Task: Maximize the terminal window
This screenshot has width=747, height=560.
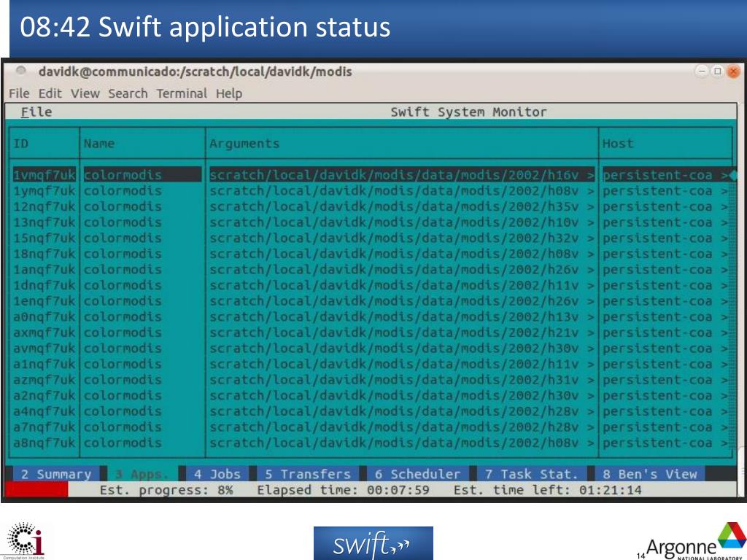Action: coord(718,71)
